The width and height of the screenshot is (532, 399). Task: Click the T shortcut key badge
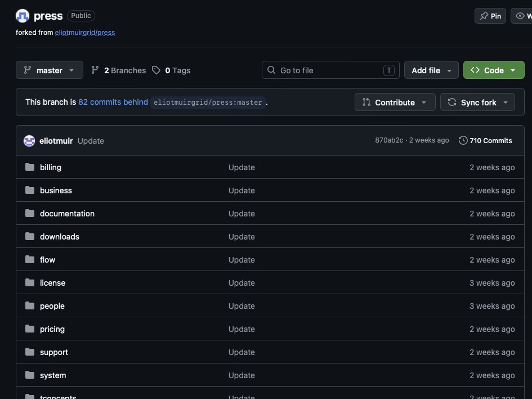[389, 70]
